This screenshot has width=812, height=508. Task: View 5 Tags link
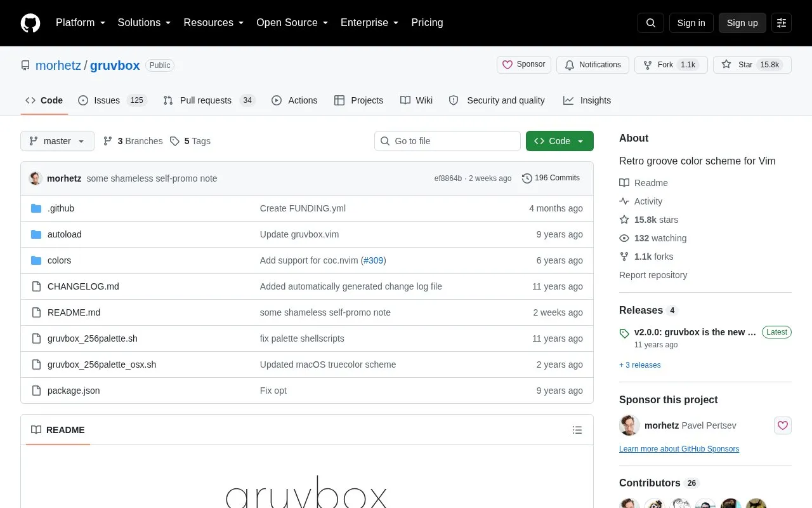coord(190,141)
